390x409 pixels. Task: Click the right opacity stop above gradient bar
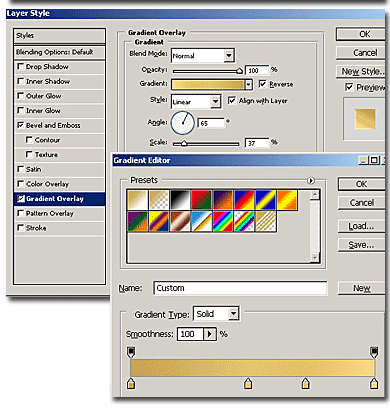374,352
